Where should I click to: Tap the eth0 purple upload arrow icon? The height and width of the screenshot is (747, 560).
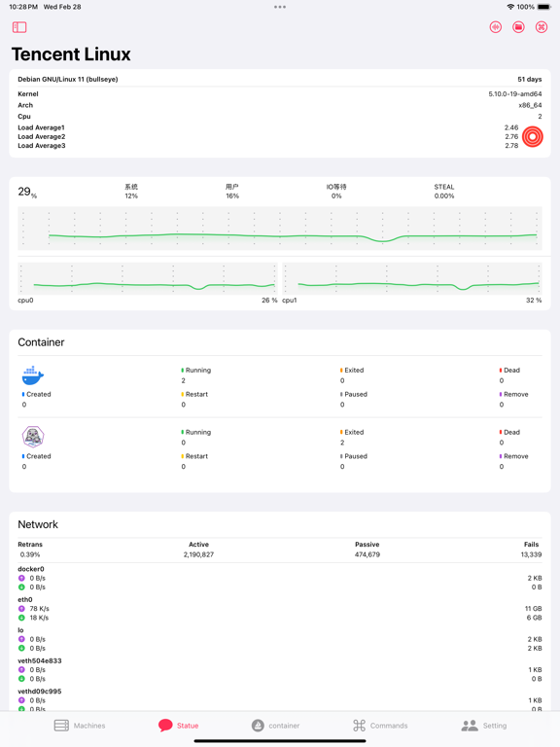tap(21, 608)
